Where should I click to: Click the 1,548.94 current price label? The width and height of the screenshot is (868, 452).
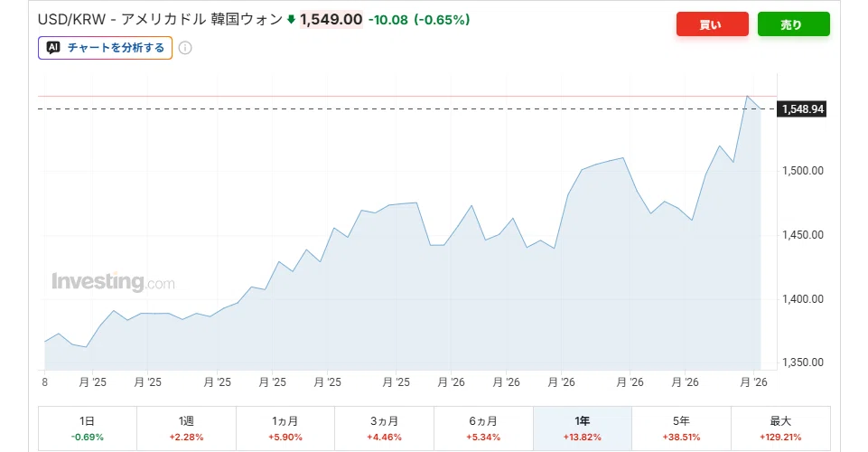(x=802, y=109)
